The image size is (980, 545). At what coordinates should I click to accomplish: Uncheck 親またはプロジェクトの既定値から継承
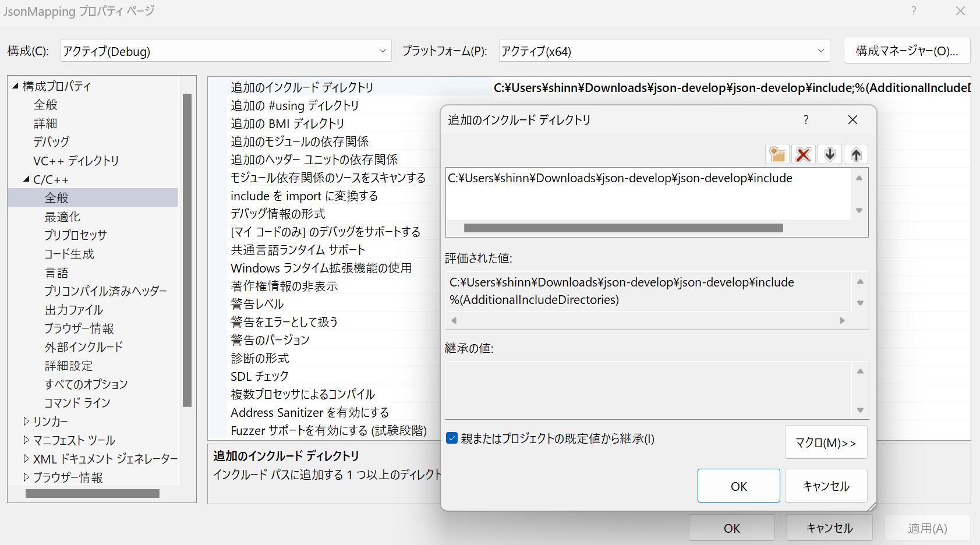click(452, 438)
